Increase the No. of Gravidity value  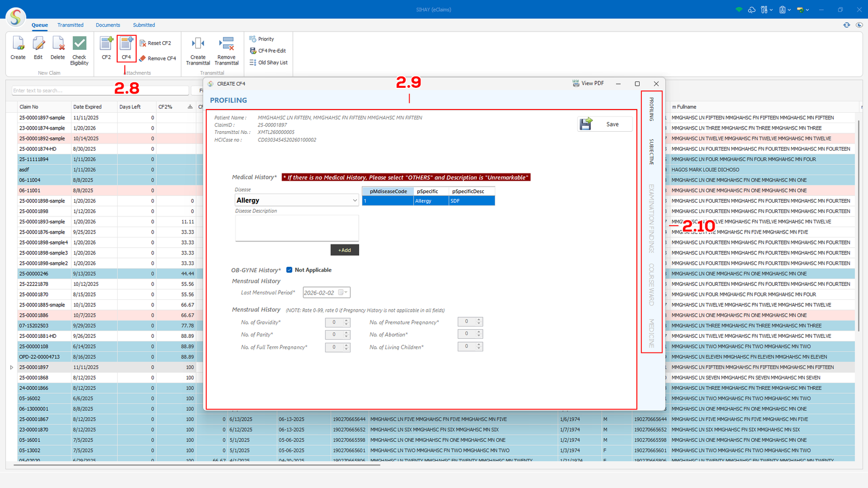coord(347,320)
